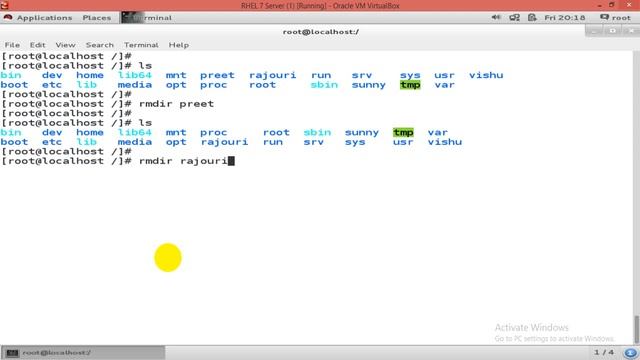Click 'preet' in first ls output
The width and height of the screenshot is (640, 360).
(217, 75)
